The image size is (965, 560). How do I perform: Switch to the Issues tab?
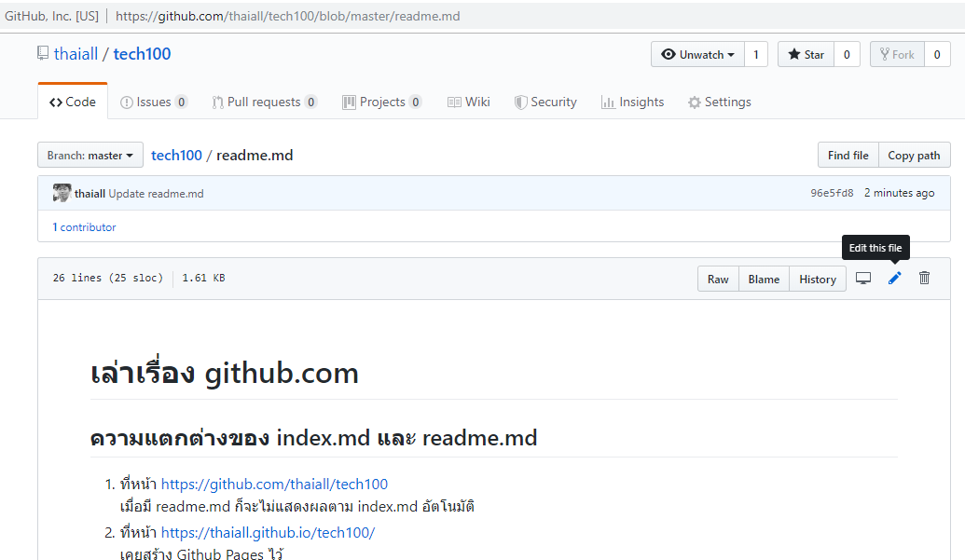(154, 102)
